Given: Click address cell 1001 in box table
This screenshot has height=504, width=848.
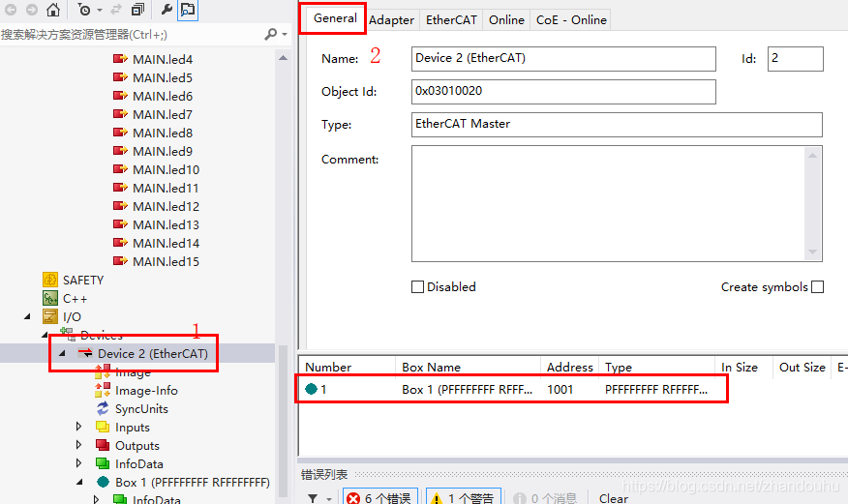Looking at the screenshot, I should coord(560,390).
